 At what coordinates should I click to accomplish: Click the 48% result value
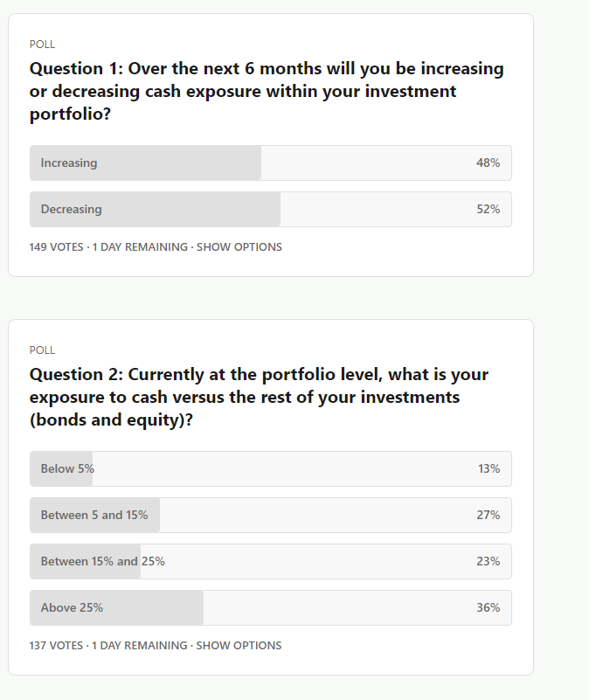[x=490, y=163]
